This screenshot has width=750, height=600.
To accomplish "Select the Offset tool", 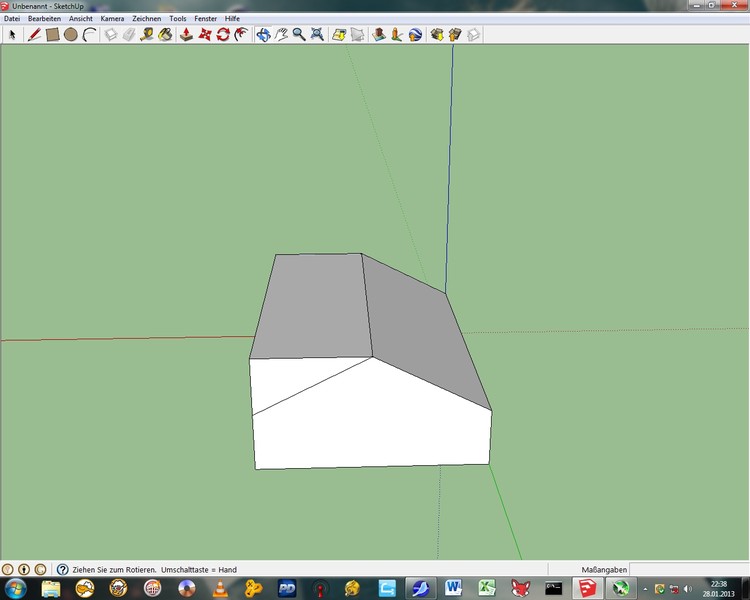I will 241,34.
